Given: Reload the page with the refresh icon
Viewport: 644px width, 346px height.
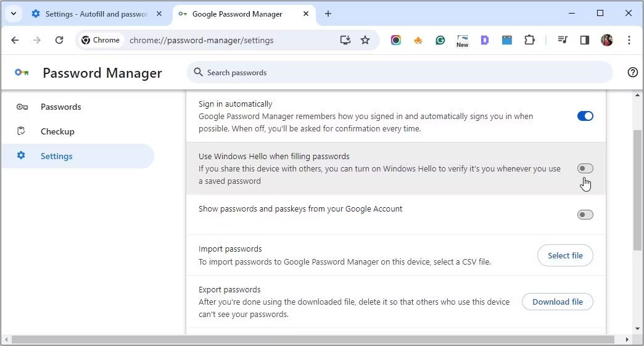Looking at the screenshot, I should (59, 40).
